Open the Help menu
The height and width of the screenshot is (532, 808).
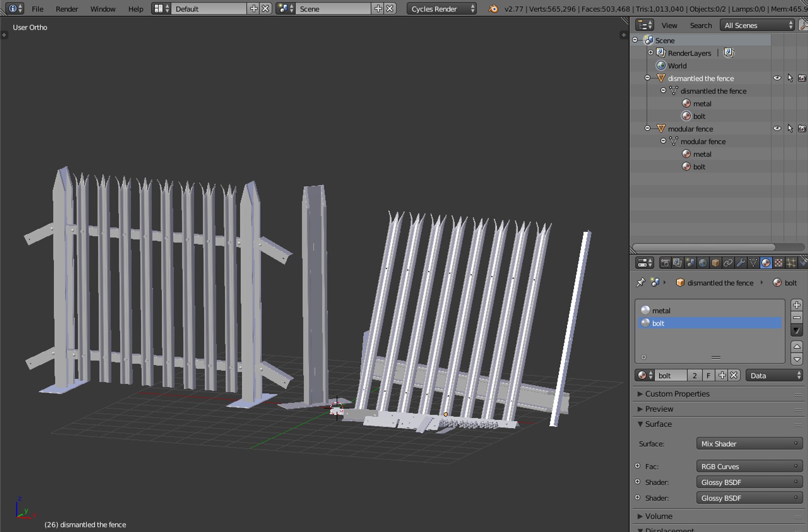coord(135,9)
